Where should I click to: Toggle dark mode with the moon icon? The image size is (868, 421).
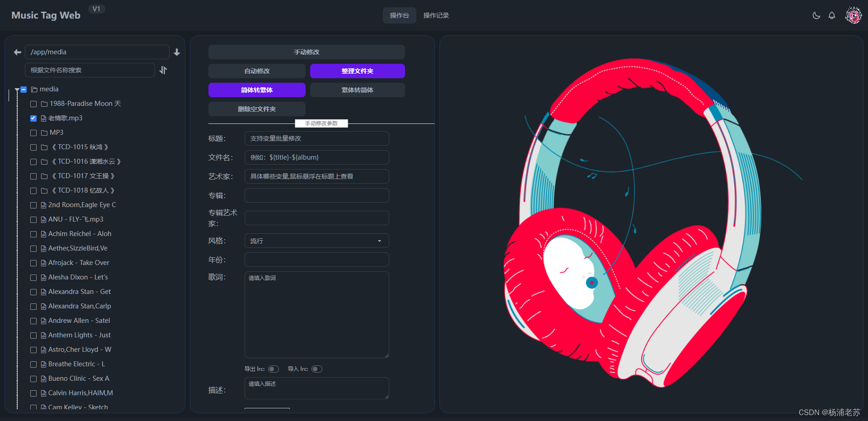tap(816, 15)
